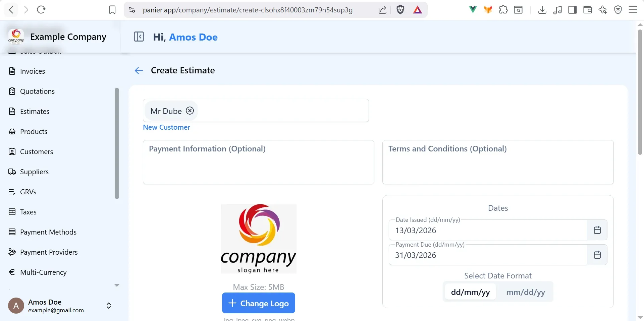Click the customer selection field
644x321 pixels.
(x=256, y=110)
